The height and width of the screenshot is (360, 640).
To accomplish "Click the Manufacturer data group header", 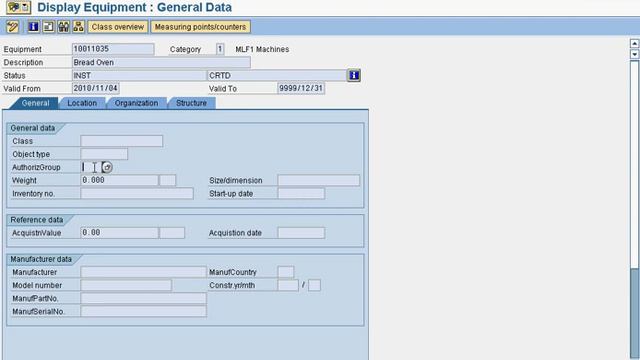I will pyautogui.click(x=41, y=259).
